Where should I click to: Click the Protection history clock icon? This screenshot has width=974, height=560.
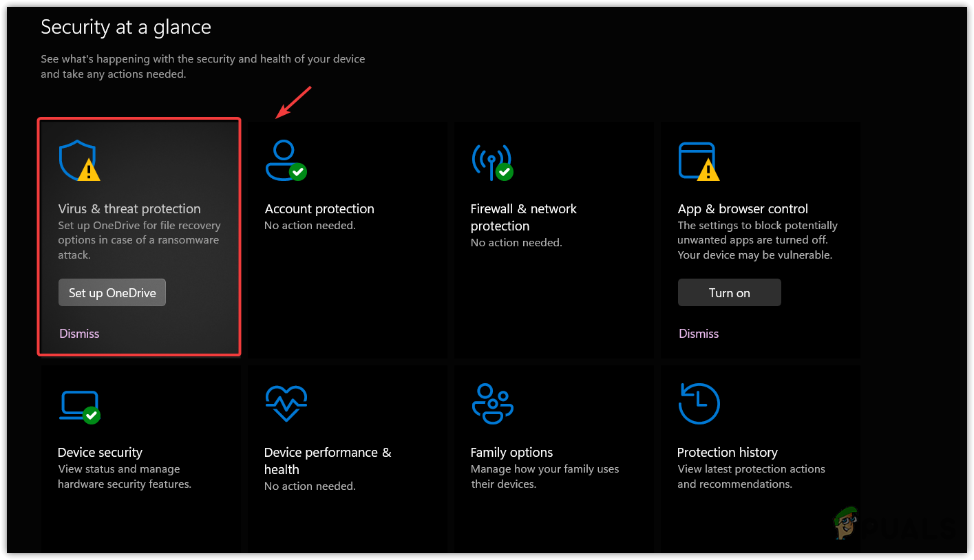click(699, 404)
